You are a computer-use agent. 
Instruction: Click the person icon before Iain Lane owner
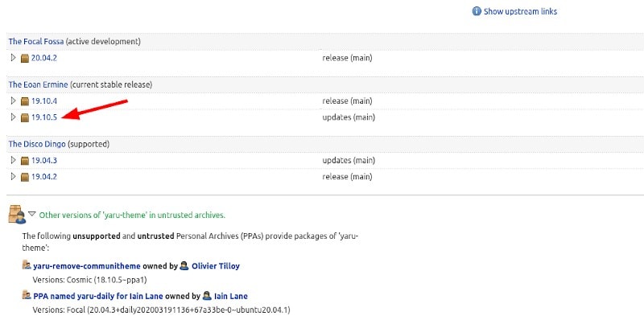[208, 295]
